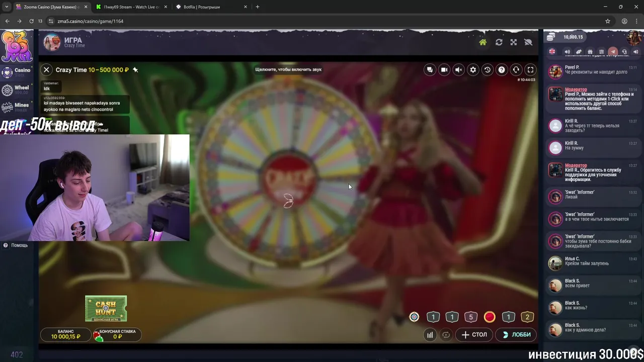Click message 'как у админов дела?'
644x362 pixels.
point(585,330)
